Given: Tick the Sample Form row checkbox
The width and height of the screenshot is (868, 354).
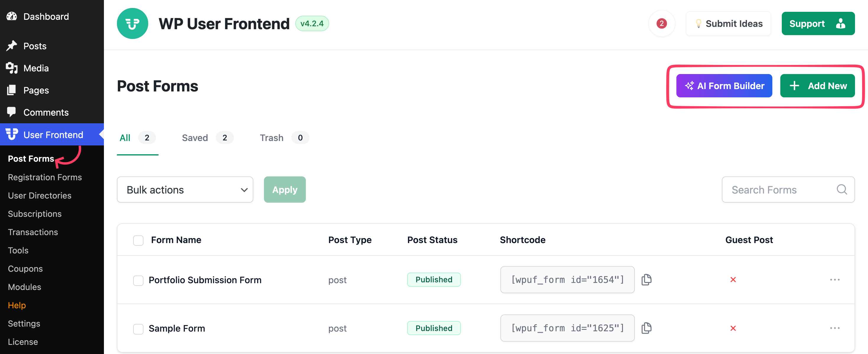Looking at the screenshot, I should point(138,329).
